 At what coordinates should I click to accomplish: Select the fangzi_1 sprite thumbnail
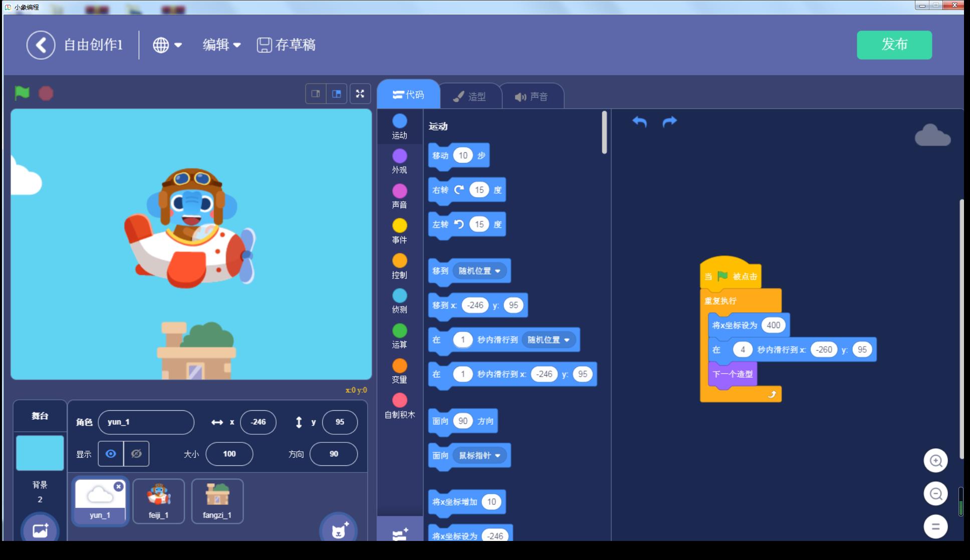coord(217,501)
